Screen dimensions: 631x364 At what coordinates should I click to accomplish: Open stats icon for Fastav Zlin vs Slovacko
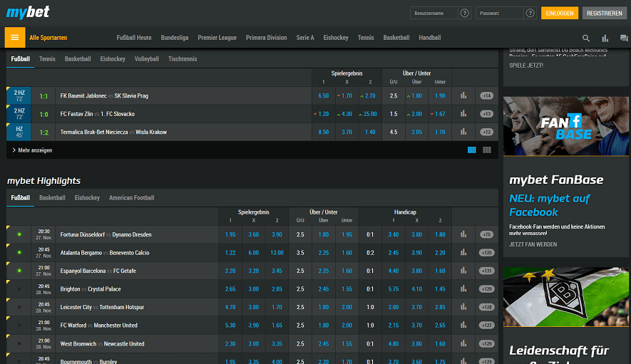point(463,114)
